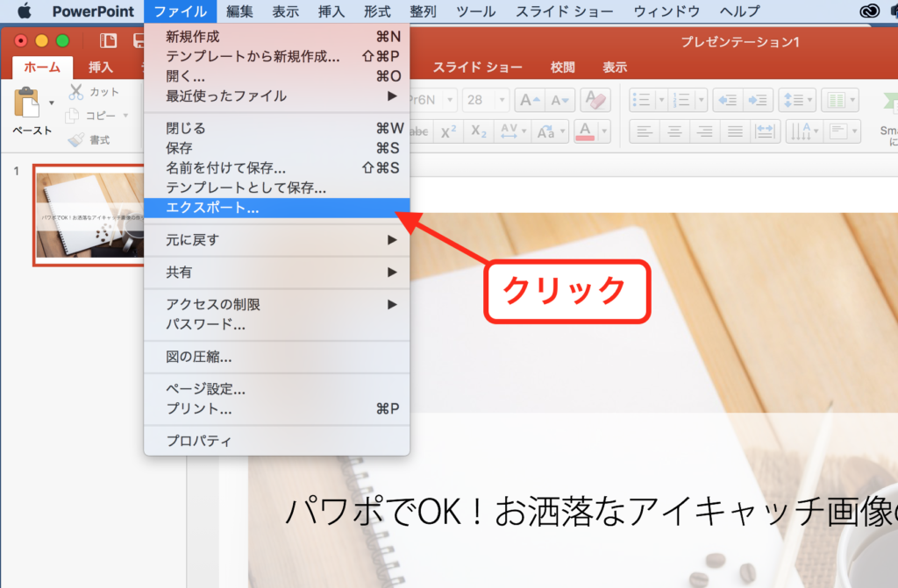Click the red font color swatch
Viewport: 898px width, 588px height.
(x=586, y=131)
